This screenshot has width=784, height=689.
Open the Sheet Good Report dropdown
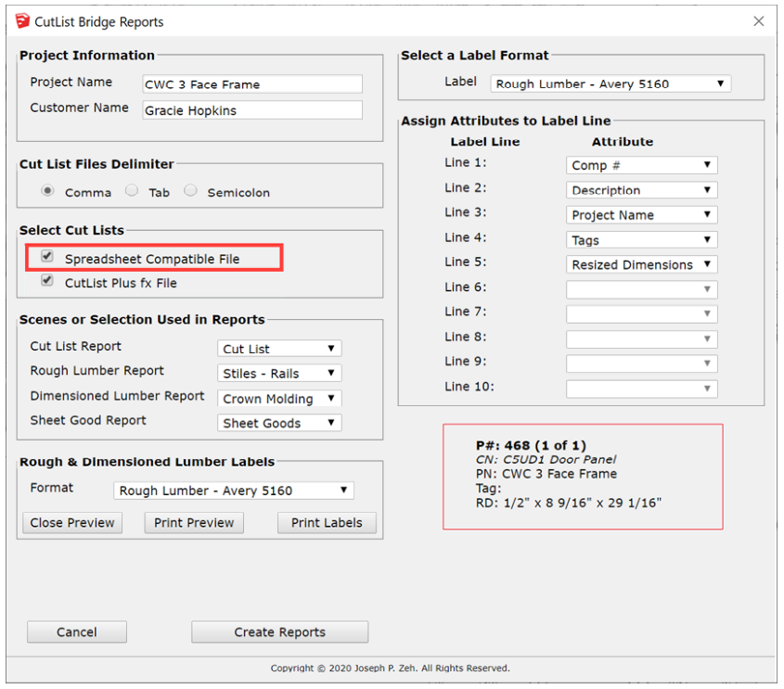tap(279, 423)
